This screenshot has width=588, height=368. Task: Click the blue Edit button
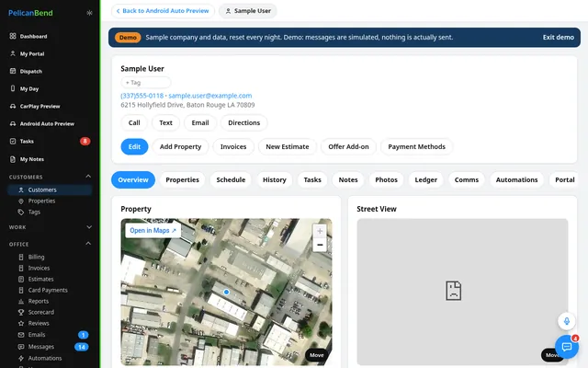134,147
